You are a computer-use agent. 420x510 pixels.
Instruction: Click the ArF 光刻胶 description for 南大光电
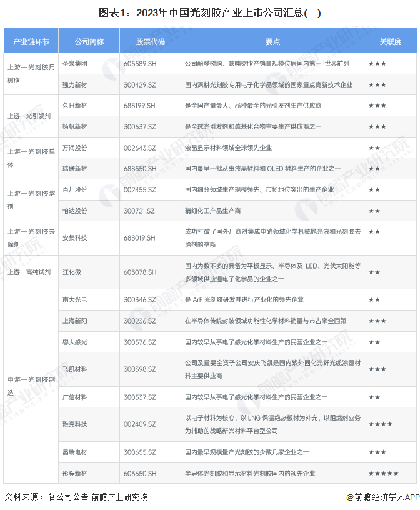[x=244, y=299]
